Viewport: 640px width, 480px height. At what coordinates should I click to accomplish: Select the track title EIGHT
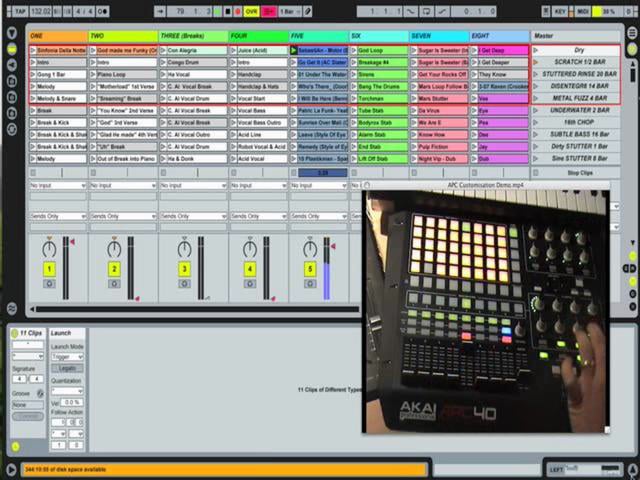click(500, 36)
